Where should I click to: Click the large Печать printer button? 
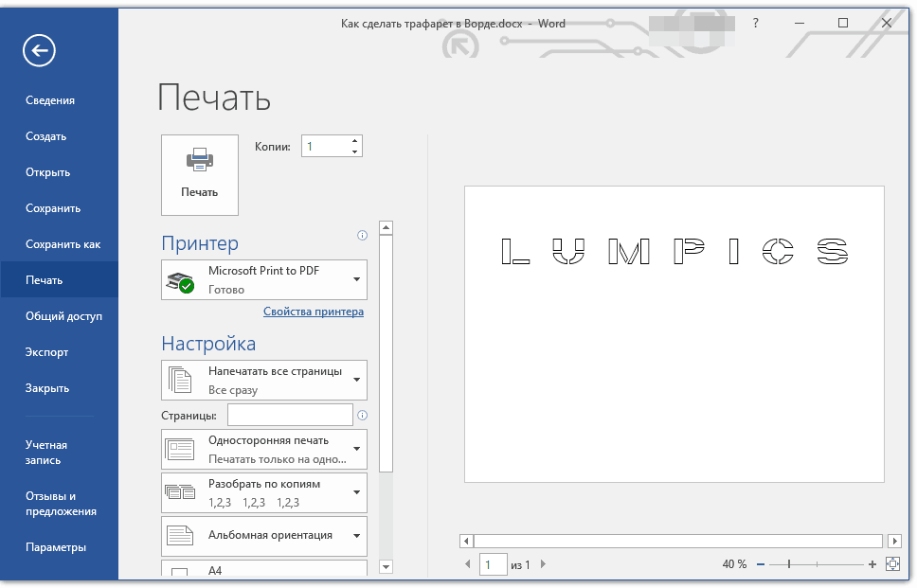200,174
